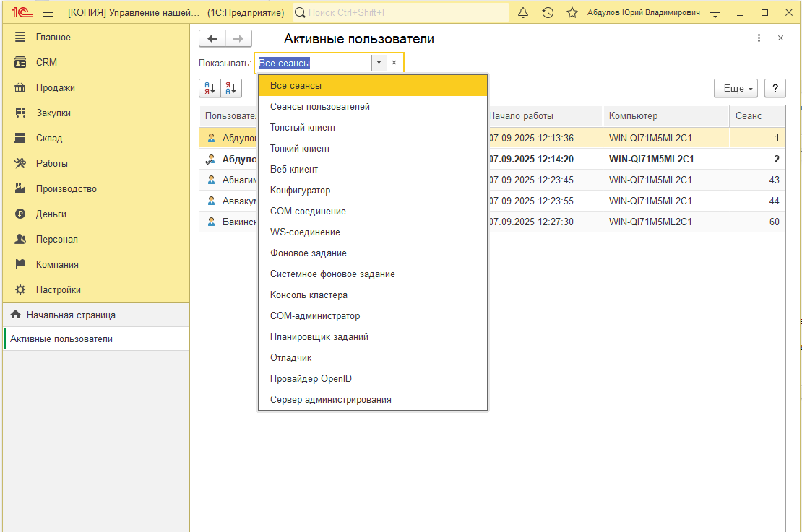Open help with the question button
This screenshot has height=532, width=802.
tap(775, 88)
